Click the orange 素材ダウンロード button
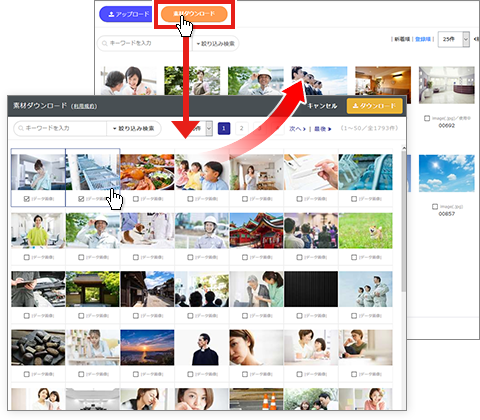The width and height of the screenshot is (480, 420). (x=194, y=14)
